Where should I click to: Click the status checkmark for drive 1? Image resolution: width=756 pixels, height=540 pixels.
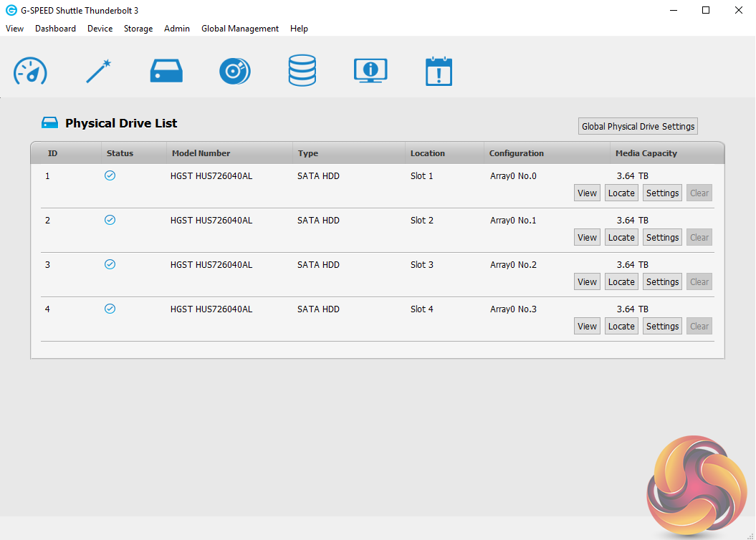[x=110, y=175]
